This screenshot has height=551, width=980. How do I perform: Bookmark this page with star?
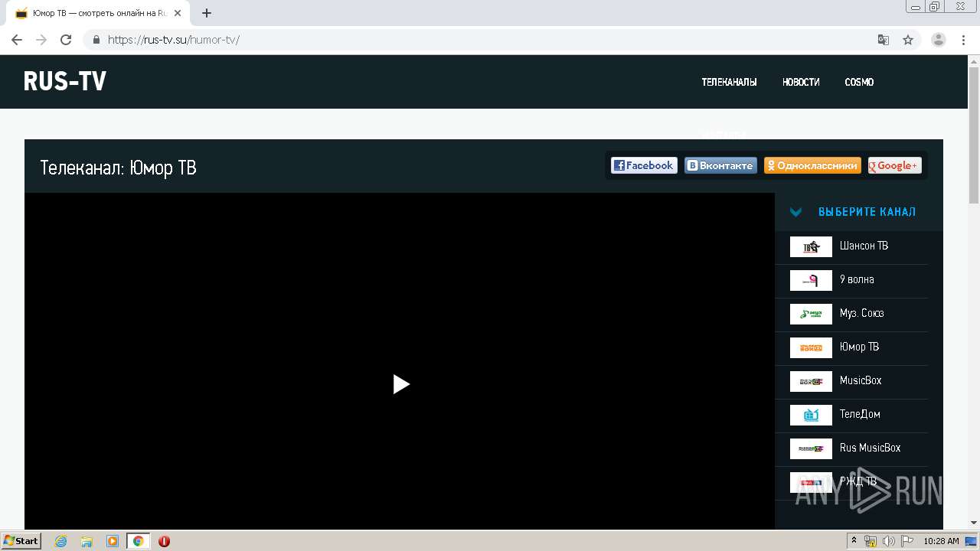pyautogui.click(x=908, y=40)
